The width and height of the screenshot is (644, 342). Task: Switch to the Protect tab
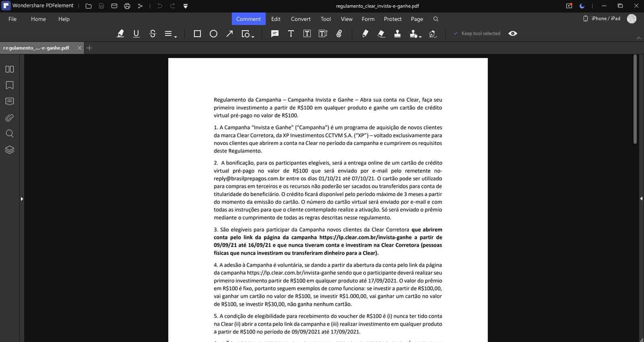click(392, 19)
